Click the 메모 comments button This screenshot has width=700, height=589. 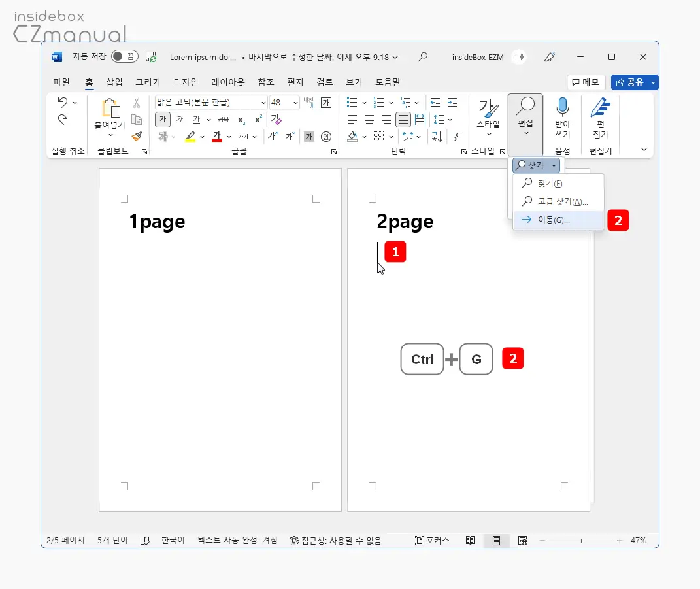(x=586, y=82)
